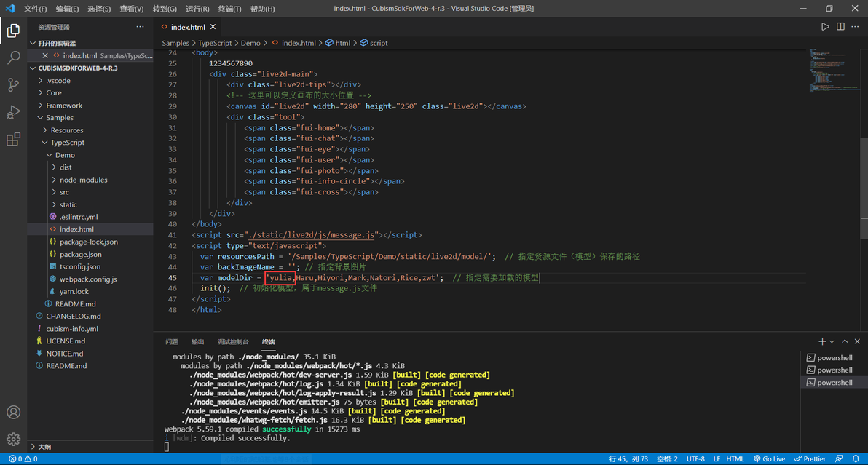Screen dimensions: 868x465
Task: Open the notifications bell icon
Action: [856, 459]
